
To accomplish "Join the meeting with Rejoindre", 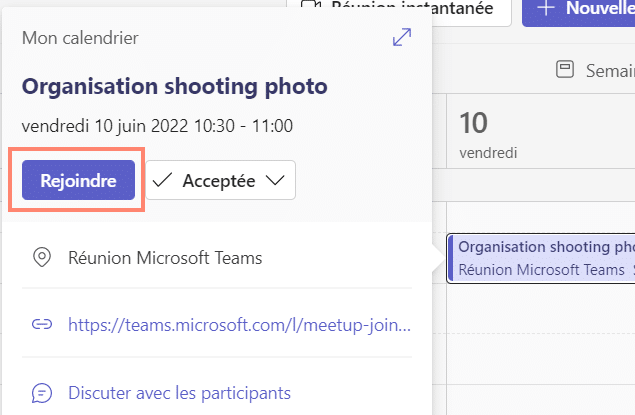I will 78,180.
